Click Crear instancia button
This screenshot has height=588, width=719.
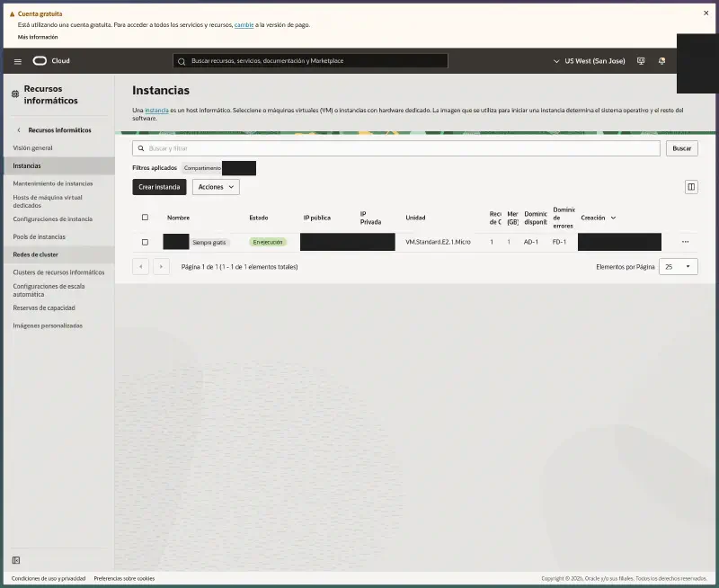159,187
